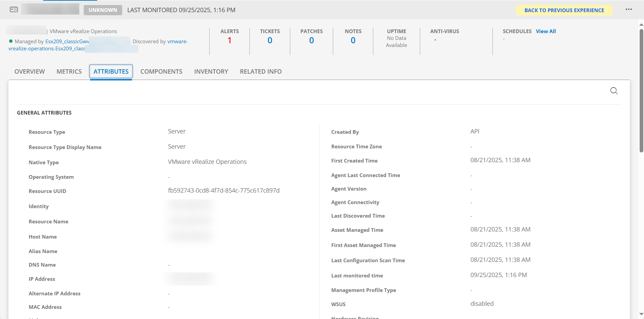Open the Esx209_classicGw managed-by link
This screenshot has width=644, height=319.
(x=67, y=42)
